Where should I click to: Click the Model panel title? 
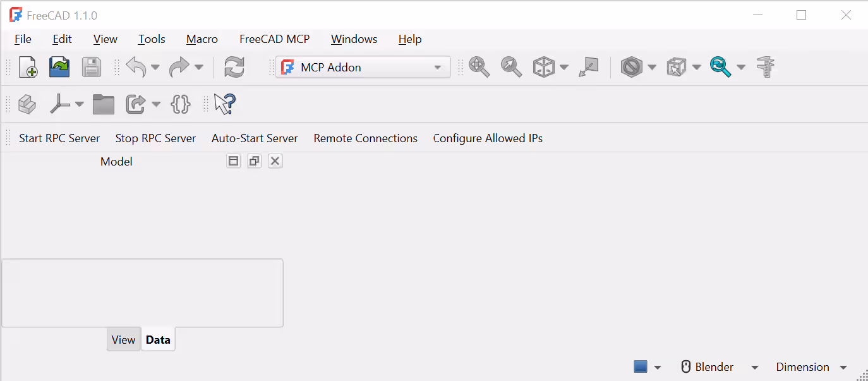(x=116, y=162)
